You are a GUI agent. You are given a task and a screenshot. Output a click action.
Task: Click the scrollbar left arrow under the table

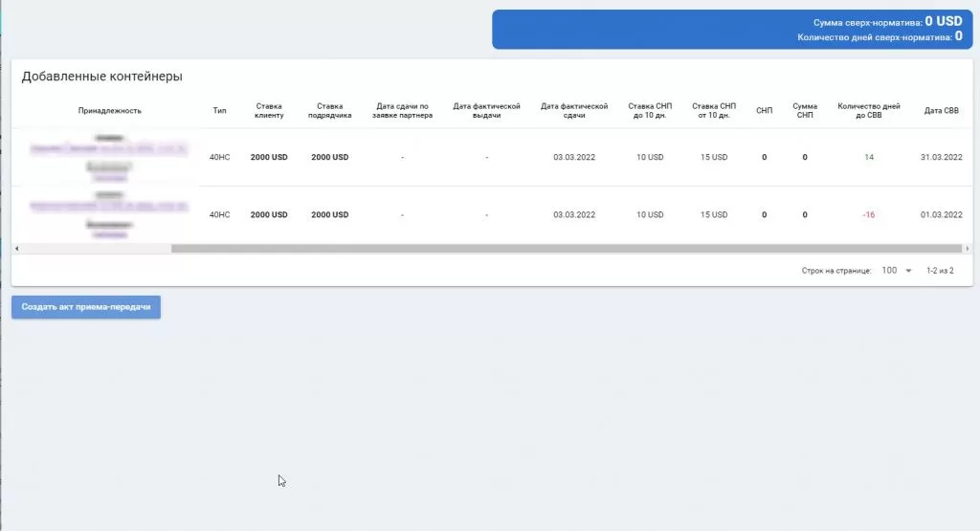click(x=16, y=249)
